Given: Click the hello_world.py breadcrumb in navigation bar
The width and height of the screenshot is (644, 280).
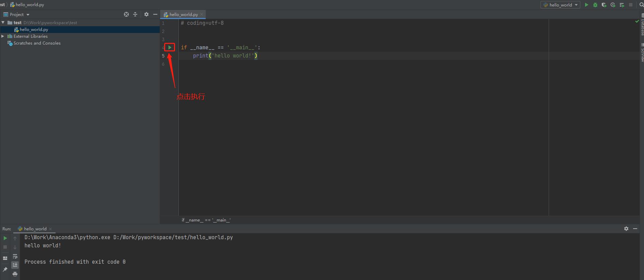Looking at the screenshot, I should tap(27, 5).
